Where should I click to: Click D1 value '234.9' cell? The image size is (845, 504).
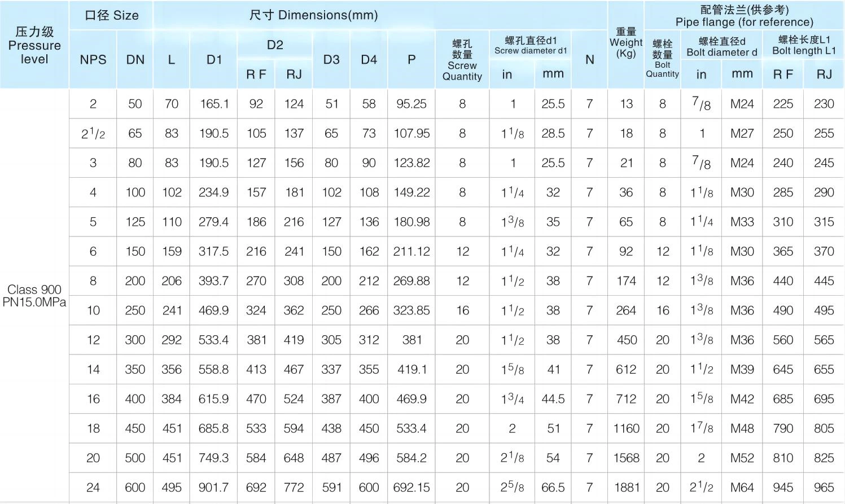tap(214, 192)
